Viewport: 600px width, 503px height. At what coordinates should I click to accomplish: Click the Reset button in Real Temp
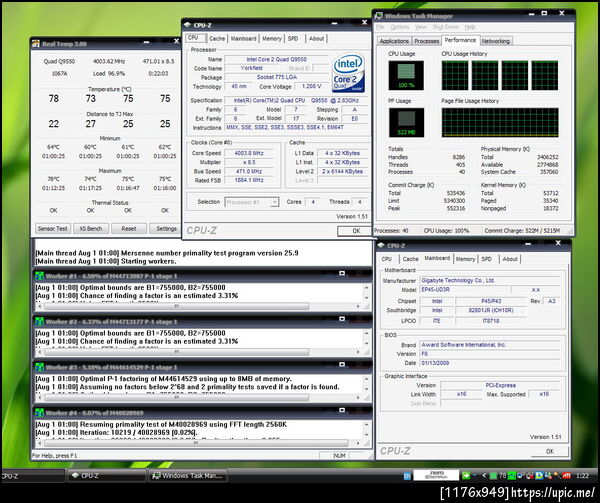coord(129,228)
